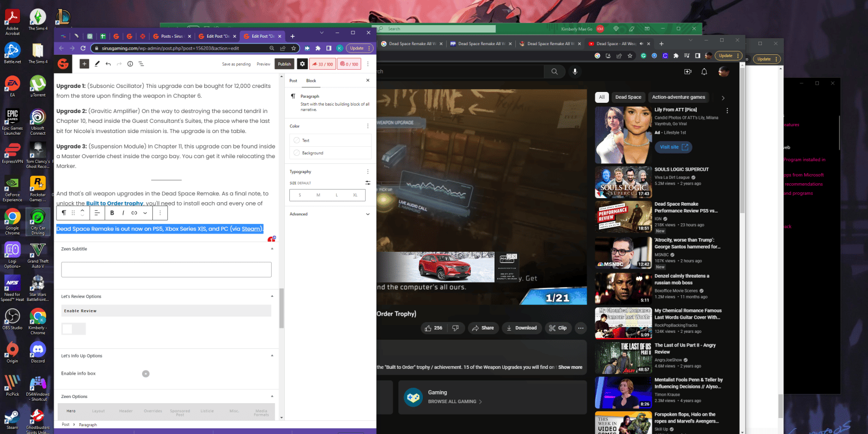Open Typography panel options menu
This screenshot has height=434, width=868.
click(x=368, y=171)
